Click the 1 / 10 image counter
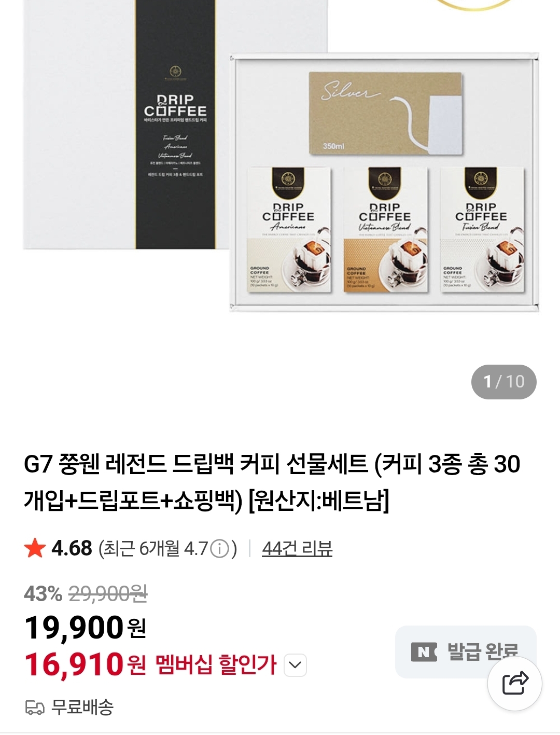The image size is (560, 735). (503, 382)
